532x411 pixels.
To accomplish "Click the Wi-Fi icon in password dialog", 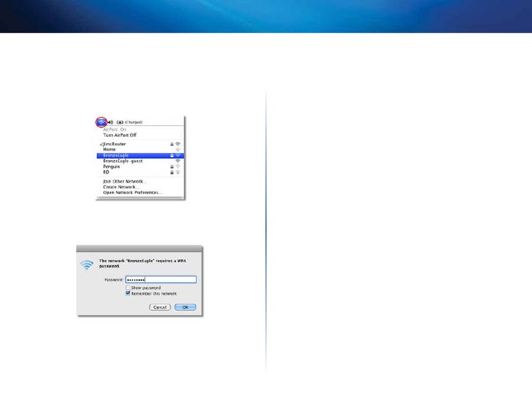I will [87, 265].
